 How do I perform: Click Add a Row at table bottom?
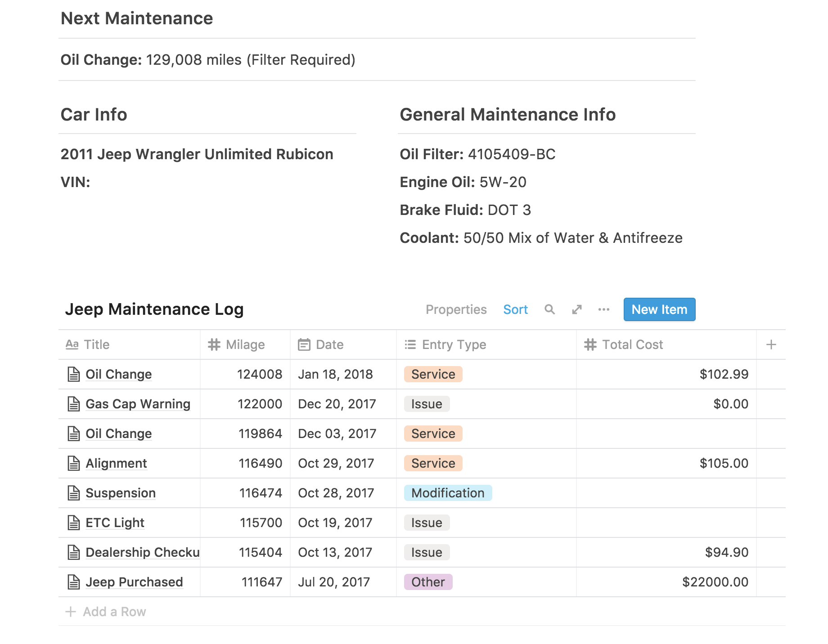(106, 612)
